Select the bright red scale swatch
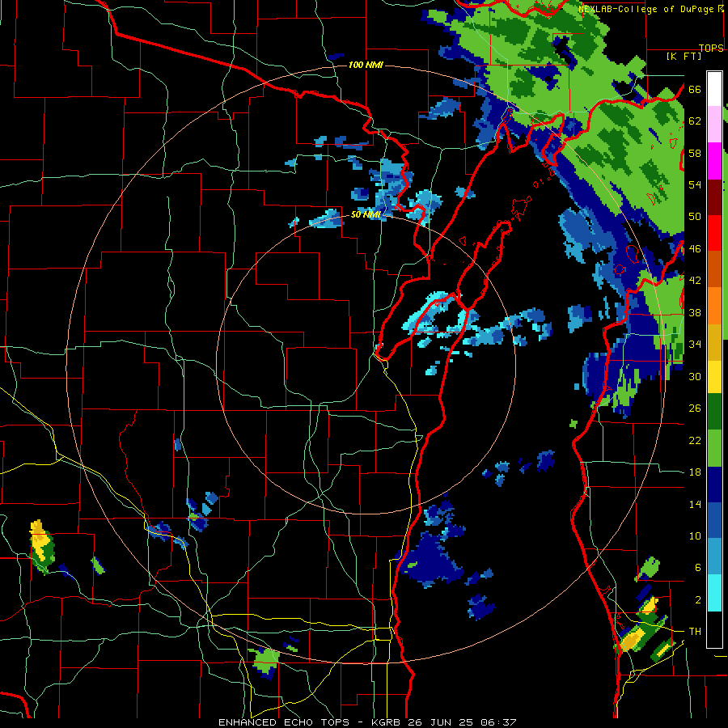This screenshot has width=728, height=728. [714, 233]
